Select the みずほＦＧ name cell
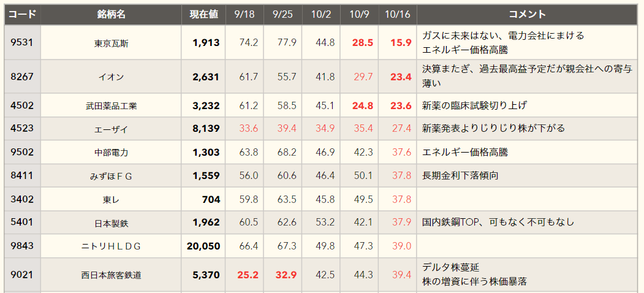Screen dimensions: 644x293 pos(112,175)
